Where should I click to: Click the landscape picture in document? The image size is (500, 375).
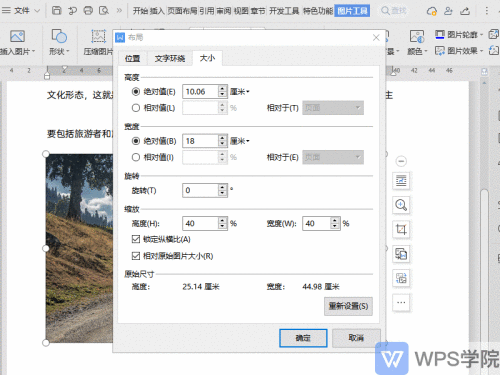79,248
